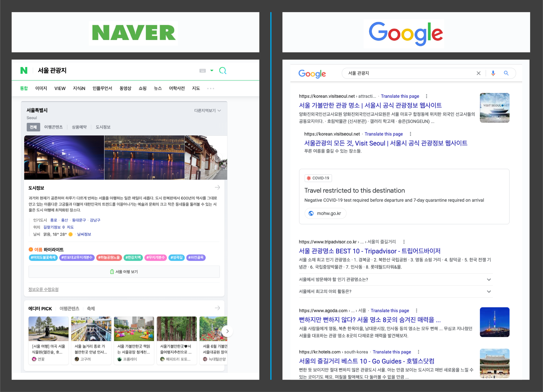Go to the 동영상 tab

click(125, 88)
